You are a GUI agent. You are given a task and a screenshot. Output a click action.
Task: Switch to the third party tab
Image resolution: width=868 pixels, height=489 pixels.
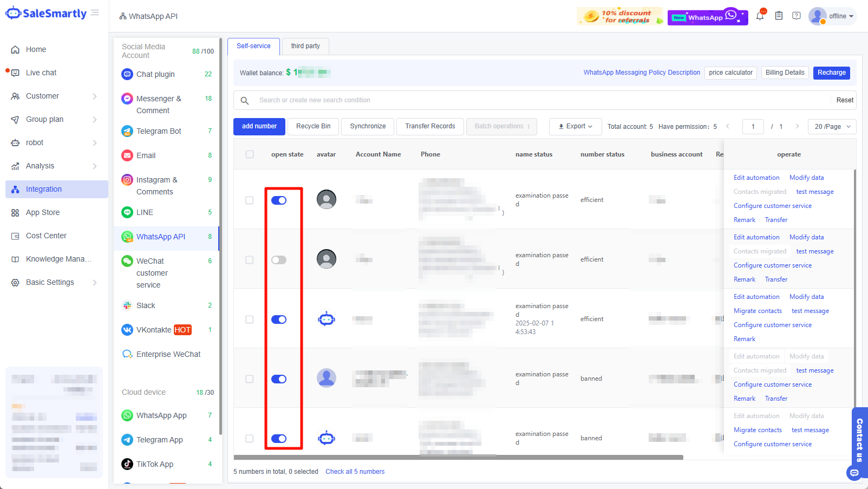point(305,46)
